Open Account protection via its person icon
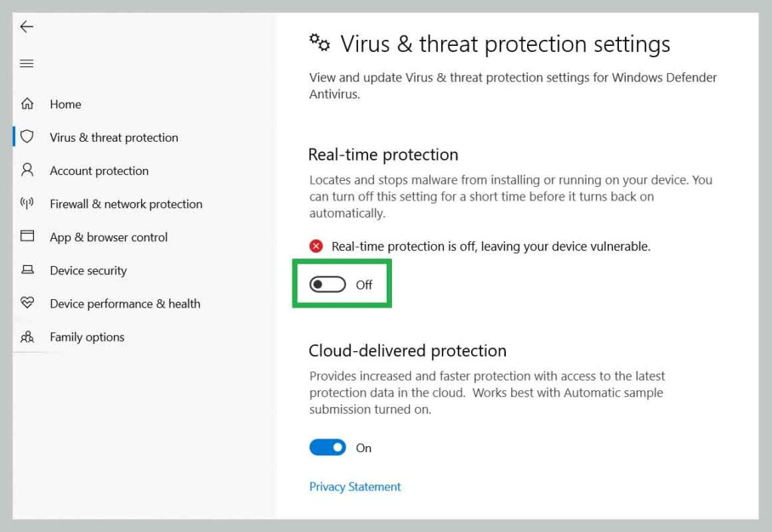 coord(28,170)
